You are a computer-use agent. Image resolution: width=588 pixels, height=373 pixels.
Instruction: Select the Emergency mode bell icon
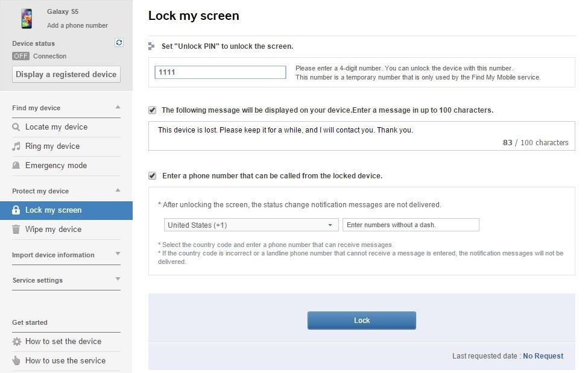tap(16, 166)
